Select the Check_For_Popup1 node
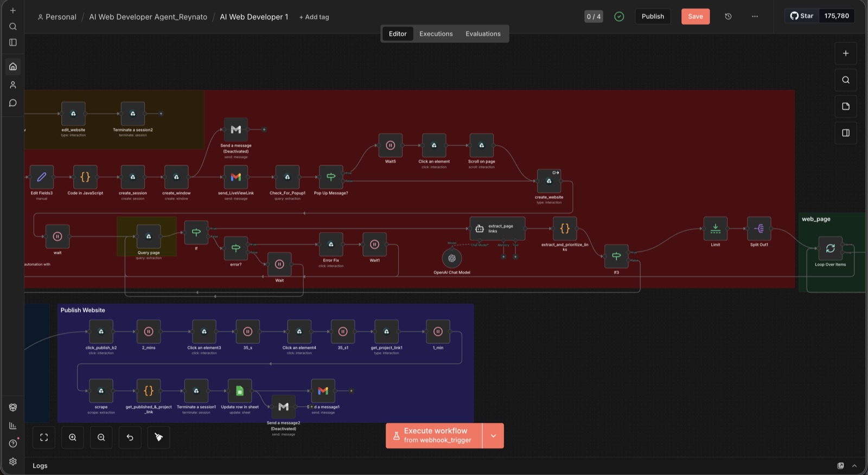This screenshot has width=868, height=475. 288,177
